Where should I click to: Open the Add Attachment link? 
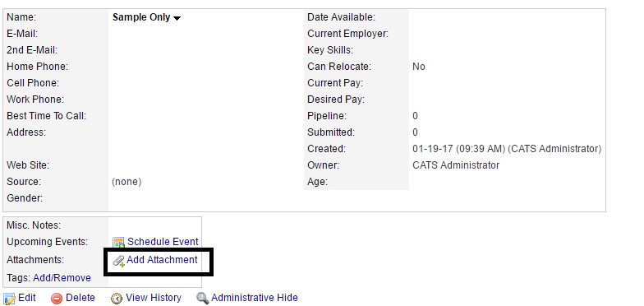click(162, 260)
